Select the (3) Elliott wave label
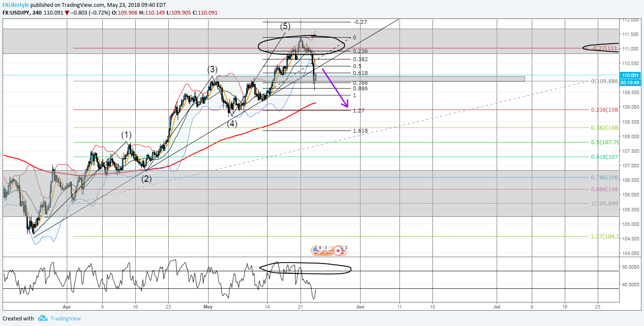Viewport: 644px width, 326px height. point(213,69)
